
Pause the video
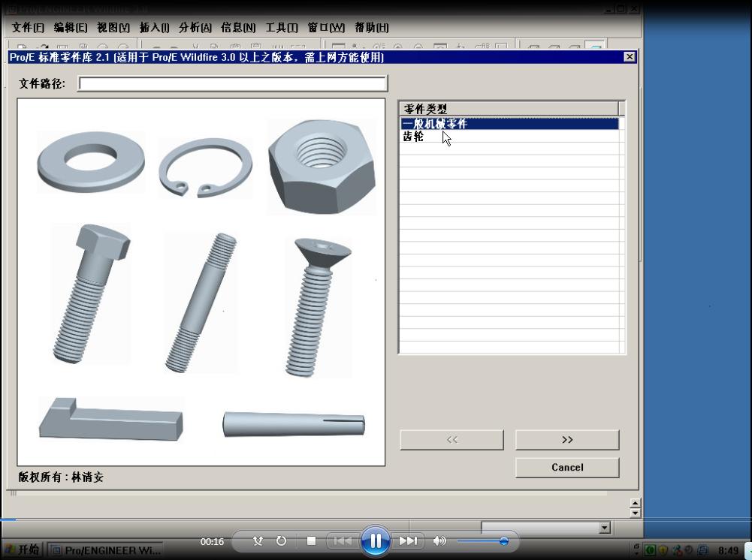[376, 540]
